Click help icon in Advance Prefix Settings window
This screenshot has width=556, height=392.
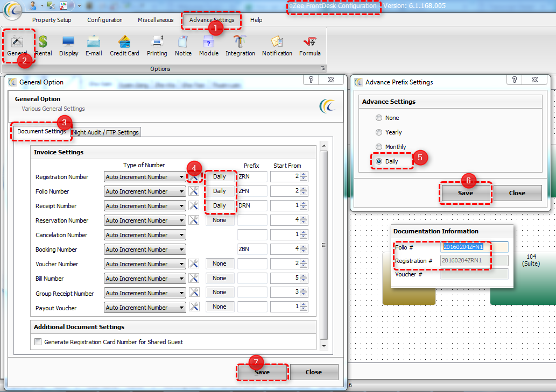[515, 80]
